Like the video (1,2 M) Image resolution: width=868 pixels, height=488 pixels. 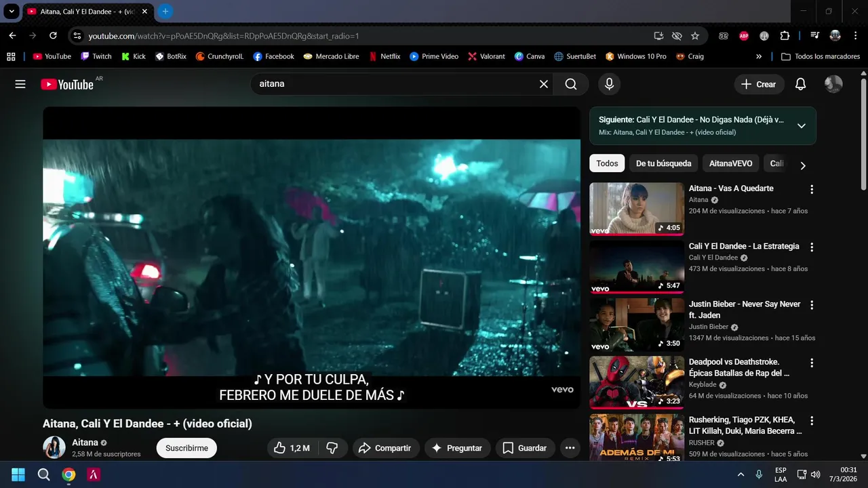tap(292, 448)
